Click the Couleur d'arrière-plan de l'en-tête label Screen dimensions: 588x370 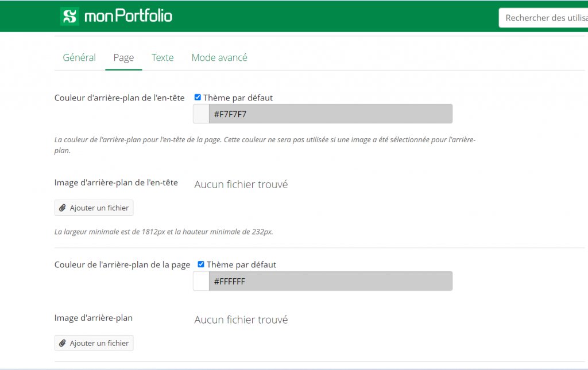[119, 98]
